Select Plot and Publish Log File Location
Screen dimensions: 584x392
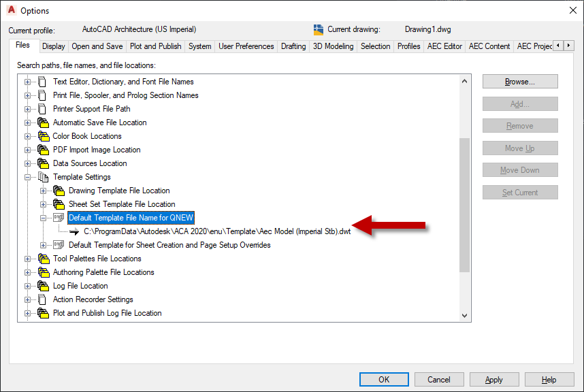[108, 313]
